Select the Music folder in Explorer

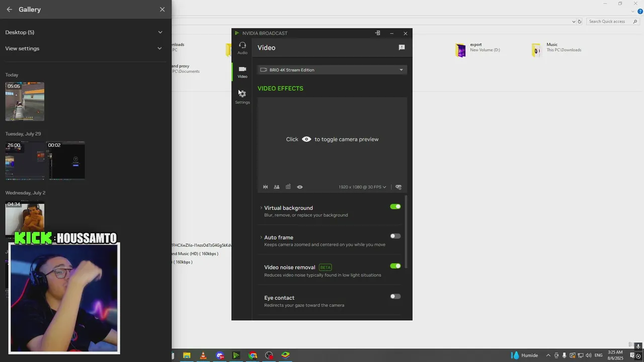556,50
